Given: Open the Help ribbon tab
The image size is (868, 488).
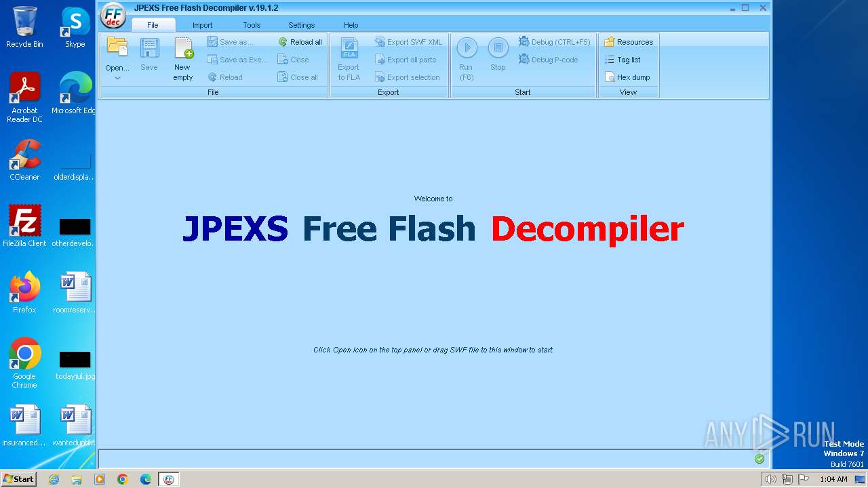Looking at the screenshot, I should point(351,25).
